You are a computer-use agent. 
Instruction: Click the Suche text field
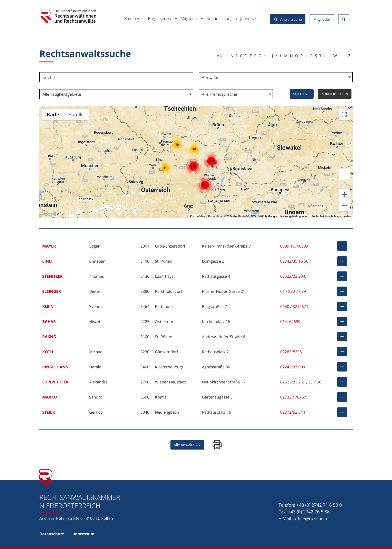tap(116, 77)
